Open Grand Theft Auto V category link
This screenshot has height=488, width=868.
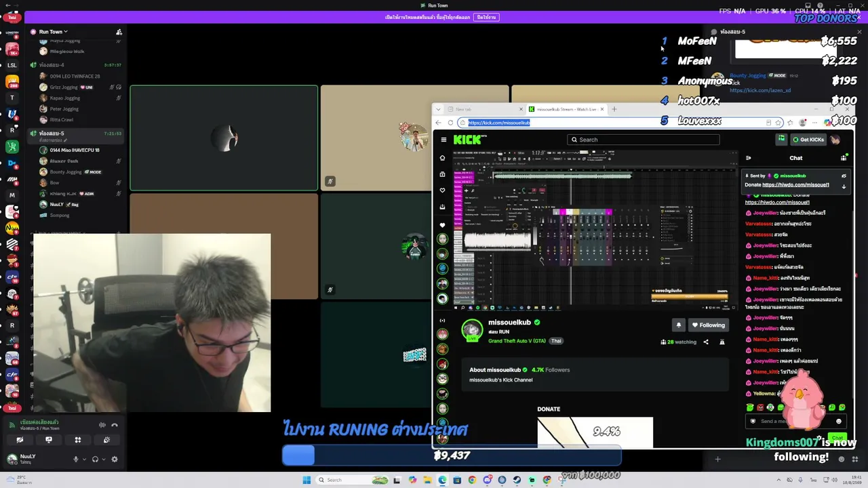(x=517, y=341)
